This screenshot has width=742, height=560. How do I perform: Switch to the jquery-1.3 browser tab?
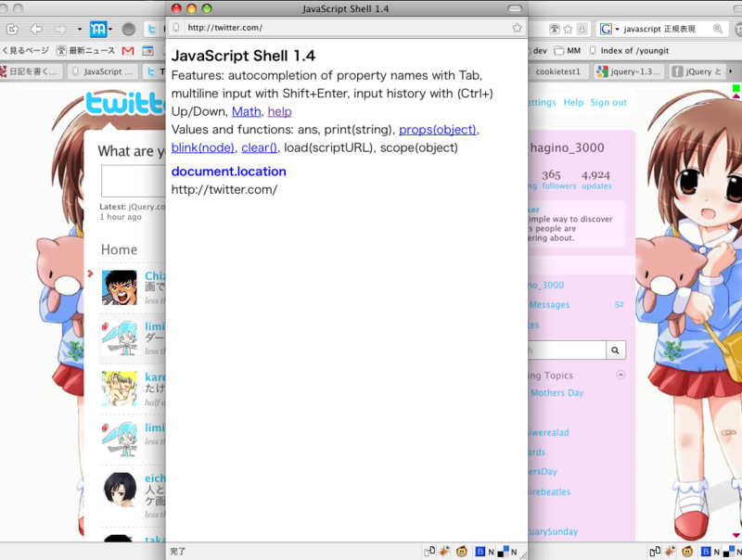point(629,71)
